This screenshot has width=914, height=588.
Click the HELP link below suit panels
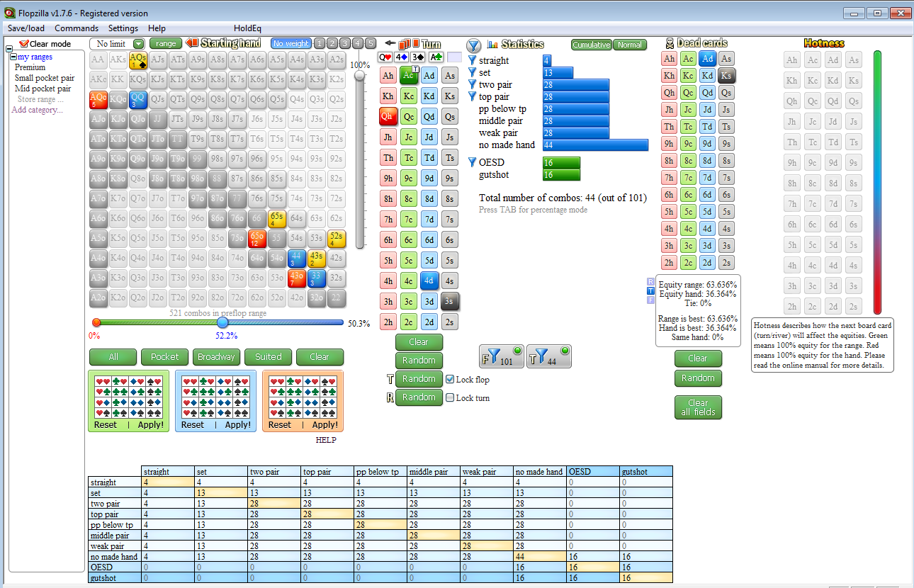326,440
